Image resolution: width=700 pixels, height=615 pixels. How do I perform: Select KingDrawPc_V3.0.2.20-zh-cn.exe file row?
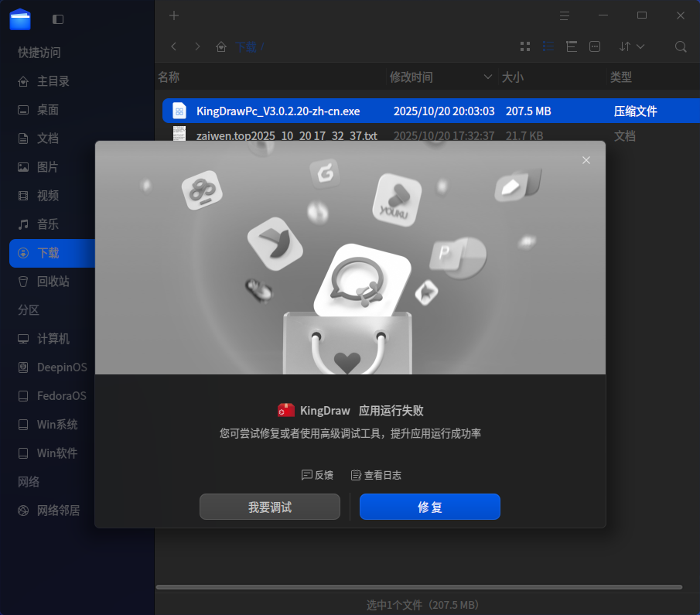431,111
